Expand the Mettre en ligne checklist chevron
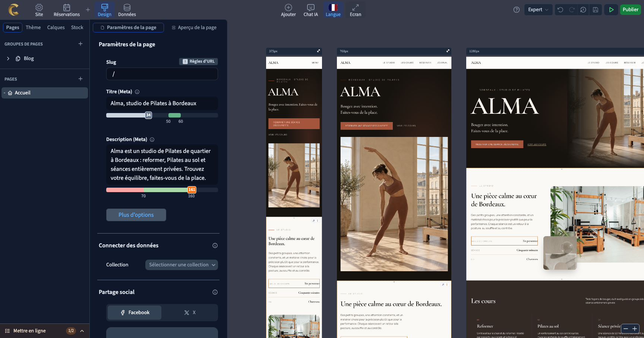644x338 pixels. click(82, 331)
